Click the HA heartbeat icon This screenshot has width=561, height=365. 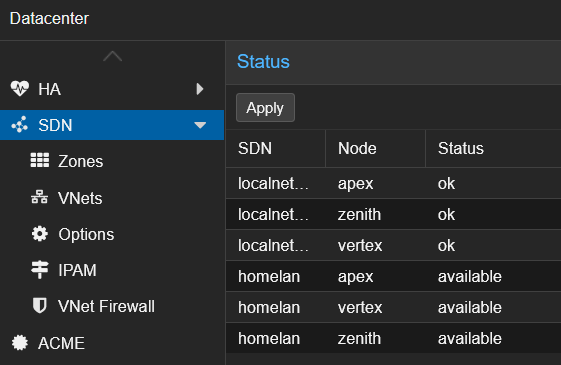point(20,89)
